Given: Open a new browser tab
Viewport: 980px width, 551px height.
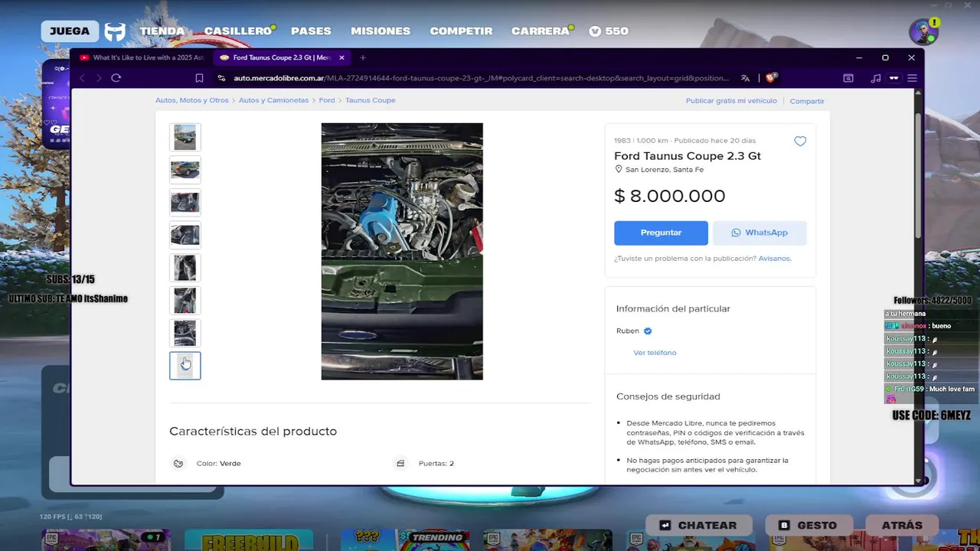Looking at the screenshot, I should point(363,57).
